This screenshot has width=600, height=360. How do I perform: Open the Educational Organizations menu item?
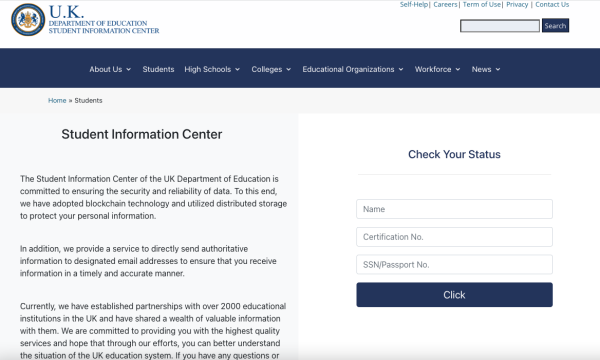click(348, 69)
